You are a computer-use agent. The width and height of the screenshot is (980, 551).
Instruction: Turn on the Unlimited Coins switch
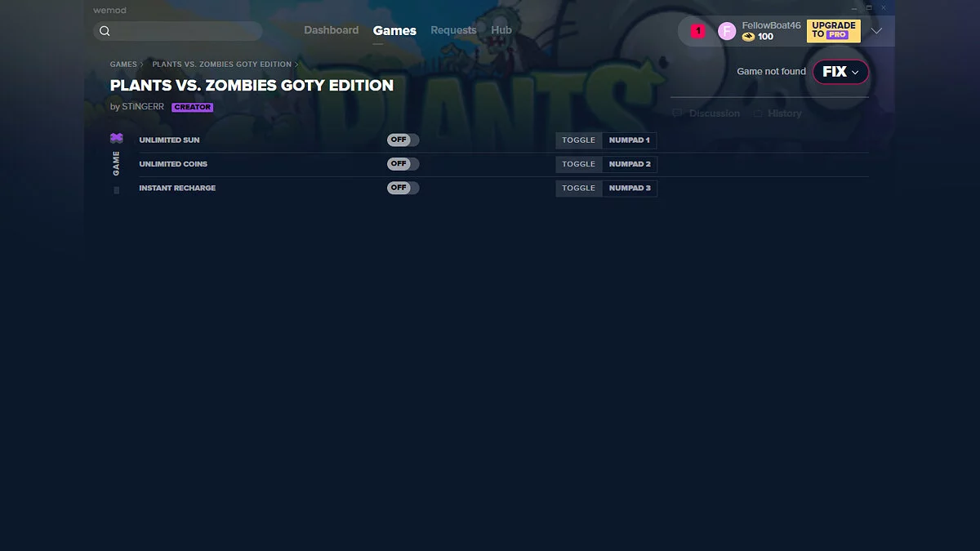(403, 164)
